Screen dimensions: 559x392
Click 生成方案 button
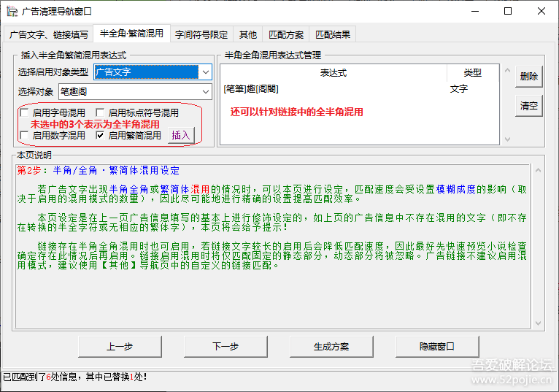pyautogui.click(x=331, y=346)
